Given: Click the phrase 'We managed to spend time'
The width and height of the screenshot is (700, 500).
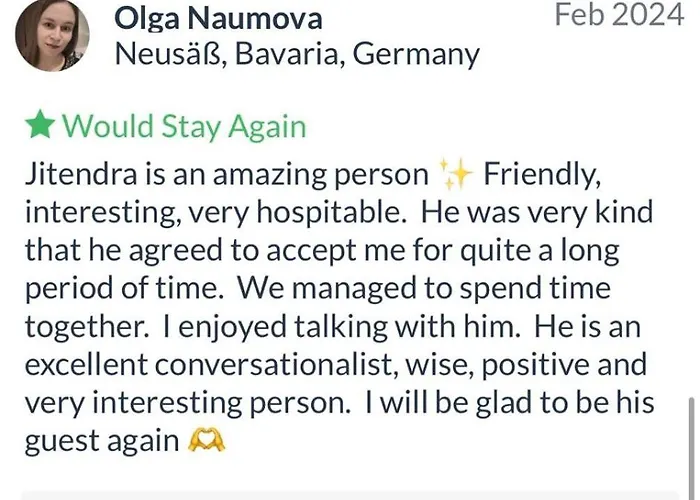Looking at the screenshot, I should pyautogui.click(x=424, y=289).
